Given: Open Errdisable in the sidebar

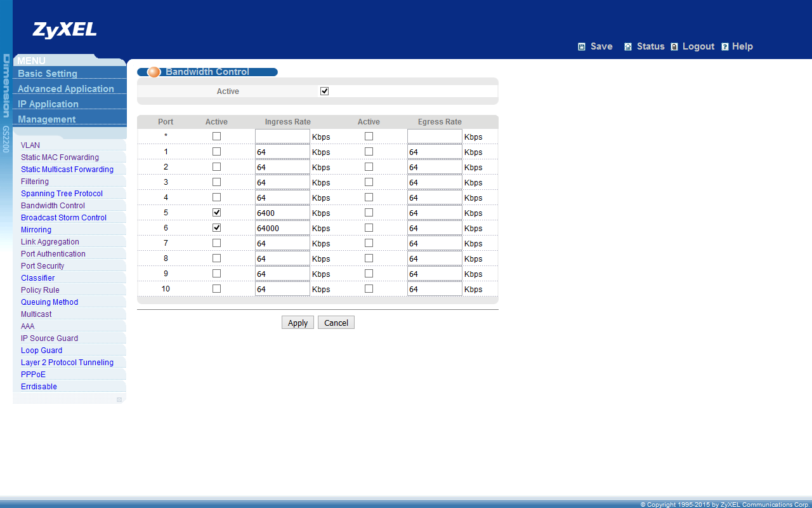Looking at the screenshot, I should click(x=39, y=387).
